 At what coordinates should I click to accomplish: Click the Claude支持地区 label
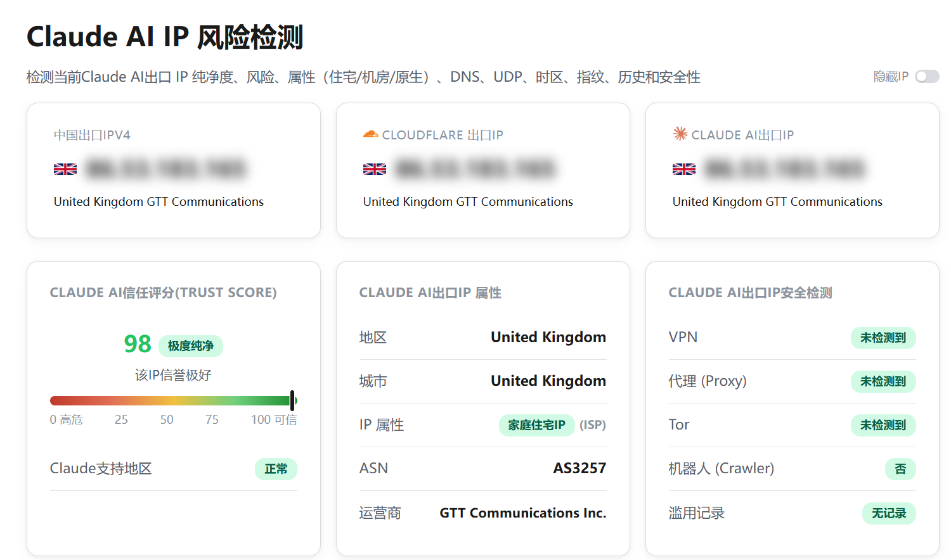101,468
